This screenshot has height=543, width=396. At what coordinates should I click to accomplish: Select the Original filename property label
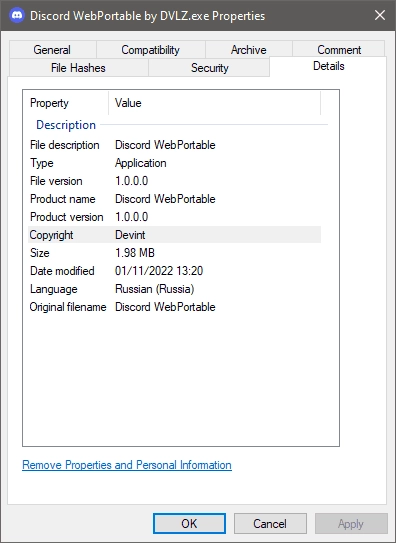click(68, 307)
